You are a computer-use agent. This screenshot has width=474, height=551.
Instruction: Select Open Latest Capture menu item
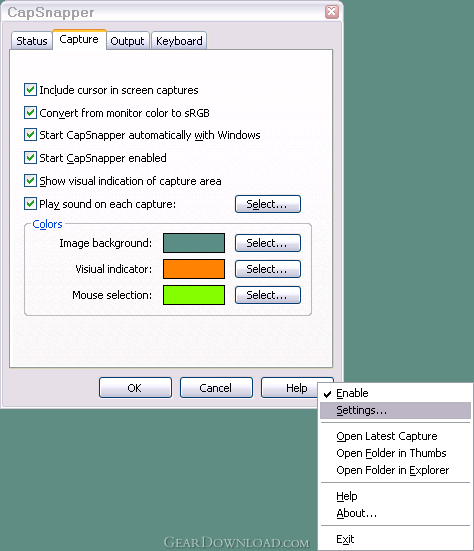[395, 436]
